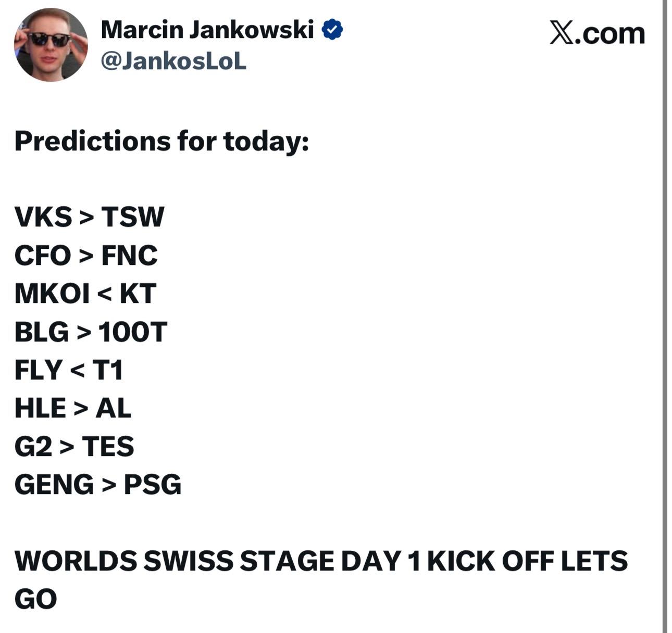Click the "KICK OFF LETS" closing text

527,561
